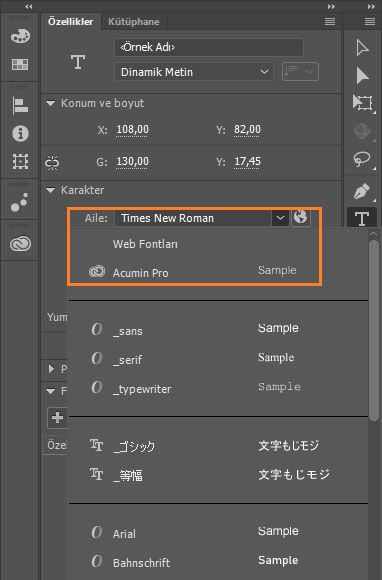Click the plus add button
The height and width of the screenshot is (580, 382).
click(x=57, y=418)
